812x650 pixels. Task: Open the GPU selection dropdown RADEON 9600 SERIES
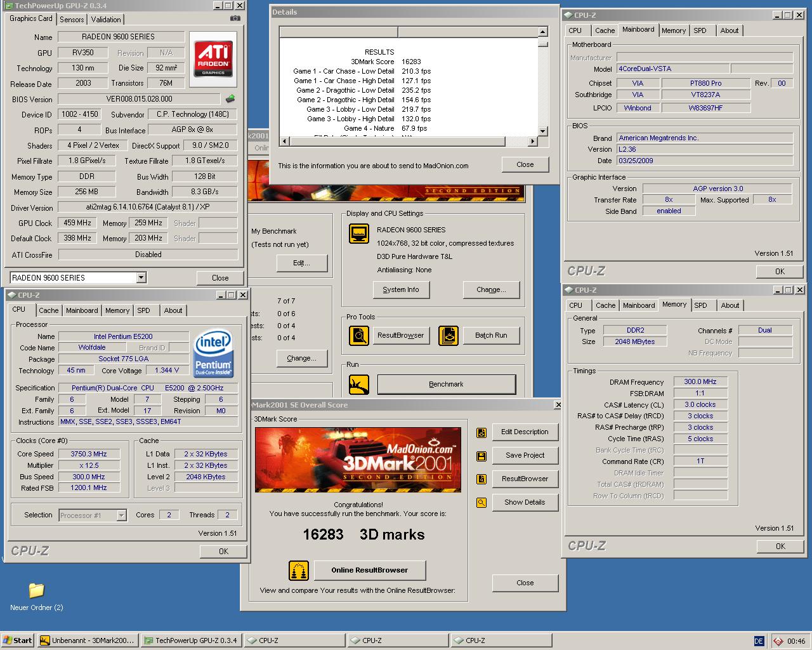(x=141, y=277)
